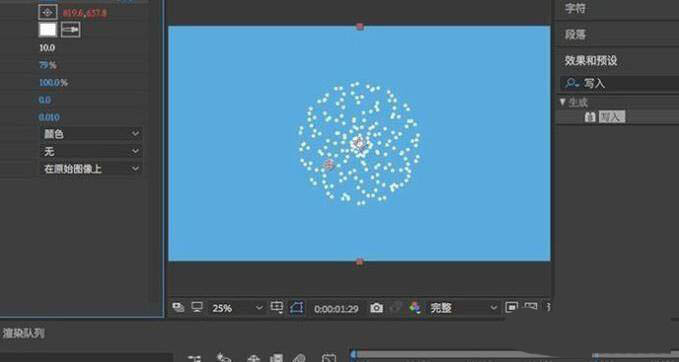Click the blue current time indicator on timeline
Image resolution: width=679 pixels, height=362 pixels.
[x=353, y=355]
